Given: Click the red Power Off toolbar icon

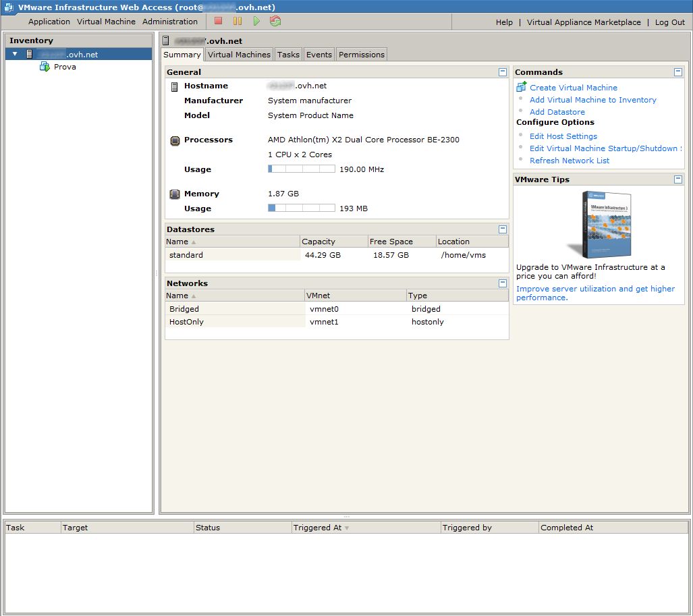Looking at the screenshot, I should tap(218, 21).
